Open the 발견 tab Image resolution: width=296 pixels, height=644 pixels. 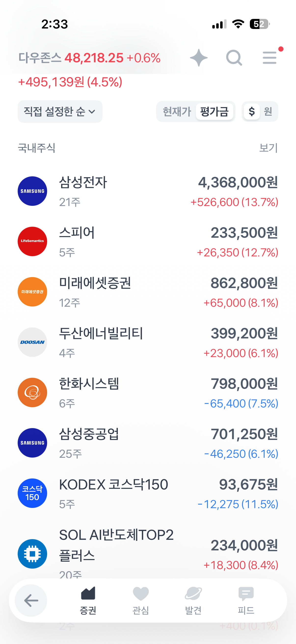pyautogui.click(x=193, y=600)
